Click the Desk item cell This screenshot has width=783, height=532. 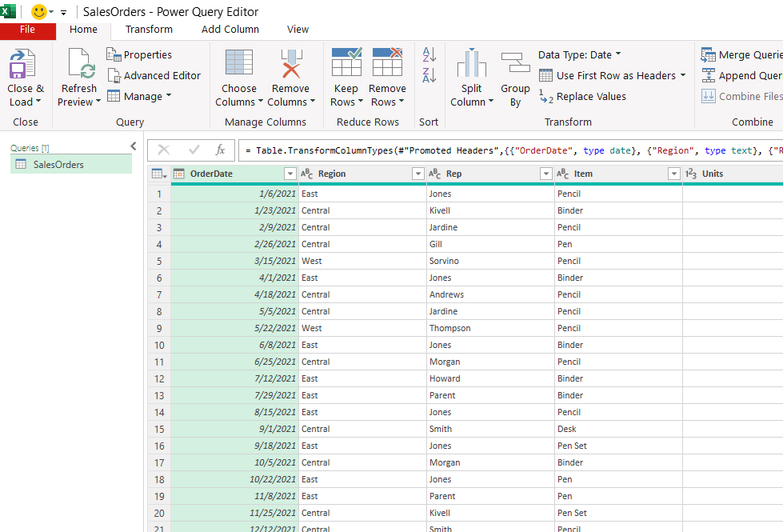619,429
